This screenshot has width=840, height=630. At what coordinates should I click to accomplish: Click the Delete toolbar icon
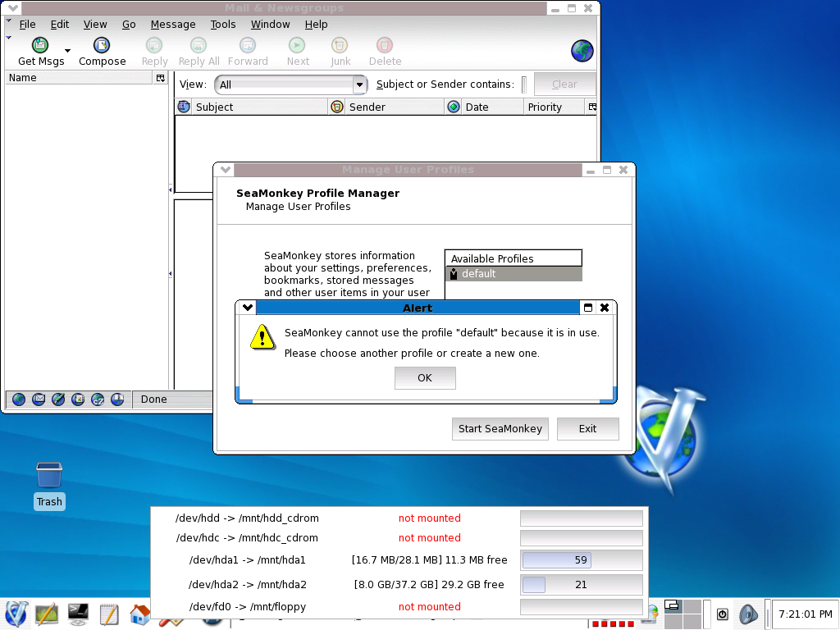coord(385,46)
